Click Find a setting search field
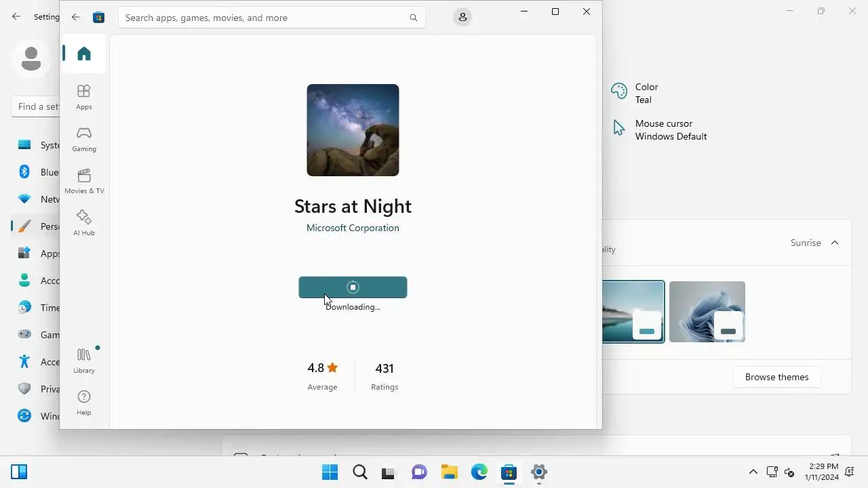 coord(35,106)
